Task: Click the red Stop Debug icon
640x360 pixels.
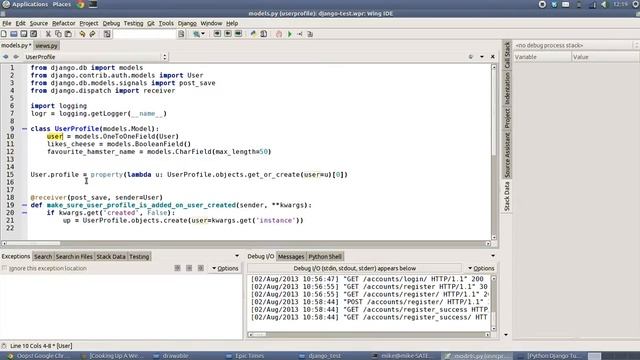Action: 279,34
